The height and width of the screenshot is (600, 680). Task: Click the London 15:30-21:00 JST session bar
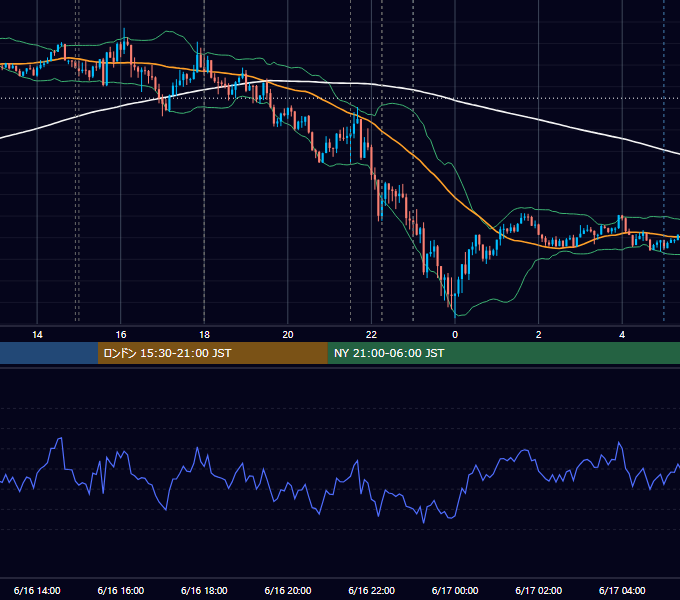(x=212, y=353)
